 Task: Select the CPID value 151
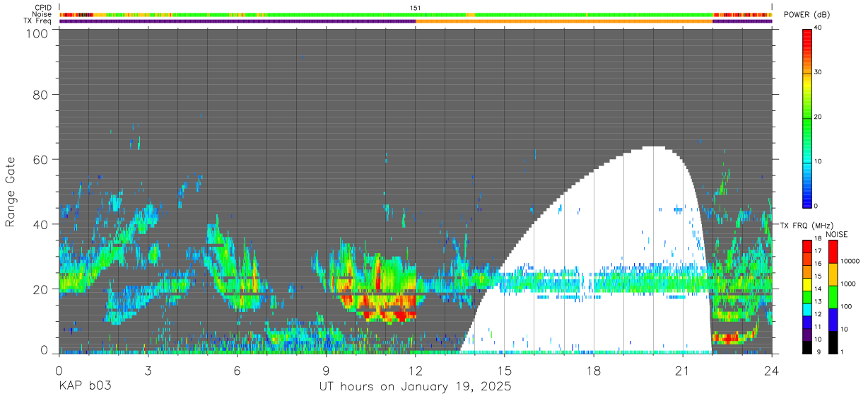pyautogui.click(x=416, y=8)
